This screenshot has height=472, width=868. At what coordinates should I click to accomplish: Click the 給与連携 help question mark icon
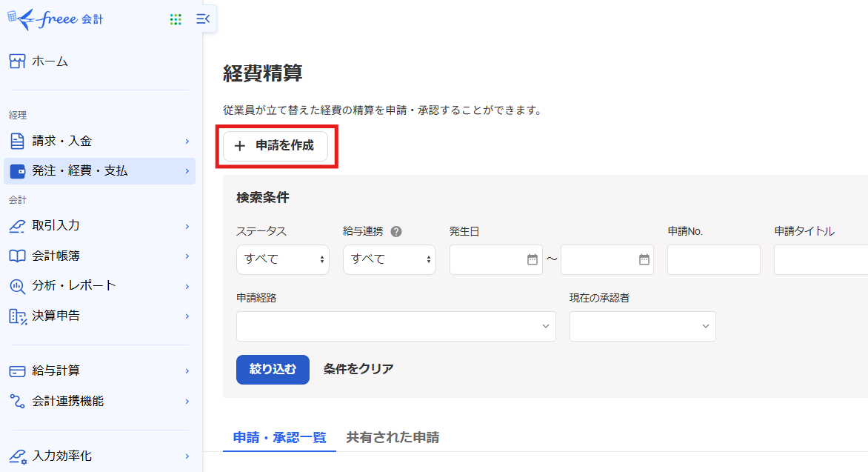[396, 231]
